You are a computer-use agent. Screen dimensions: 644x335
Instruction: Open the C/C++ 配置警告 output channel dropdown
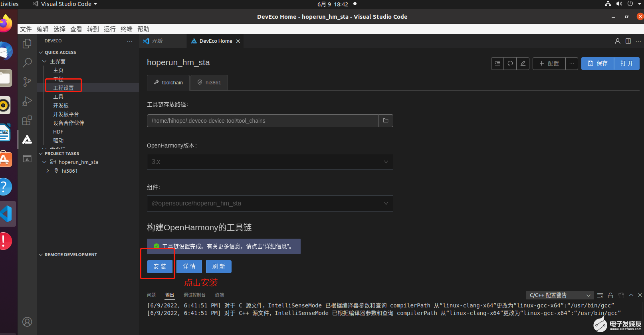click(560, 295)
